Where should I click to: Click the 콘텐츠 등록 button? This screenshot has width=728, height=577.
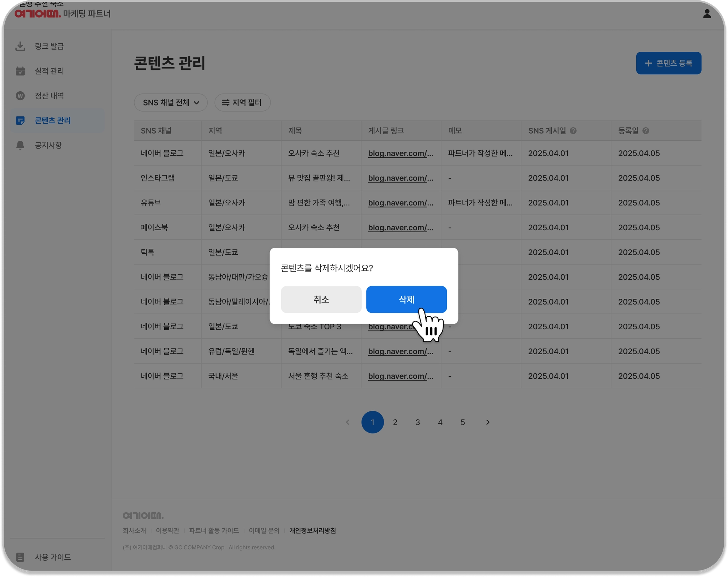pyautogui.click(x=668, y=63)
